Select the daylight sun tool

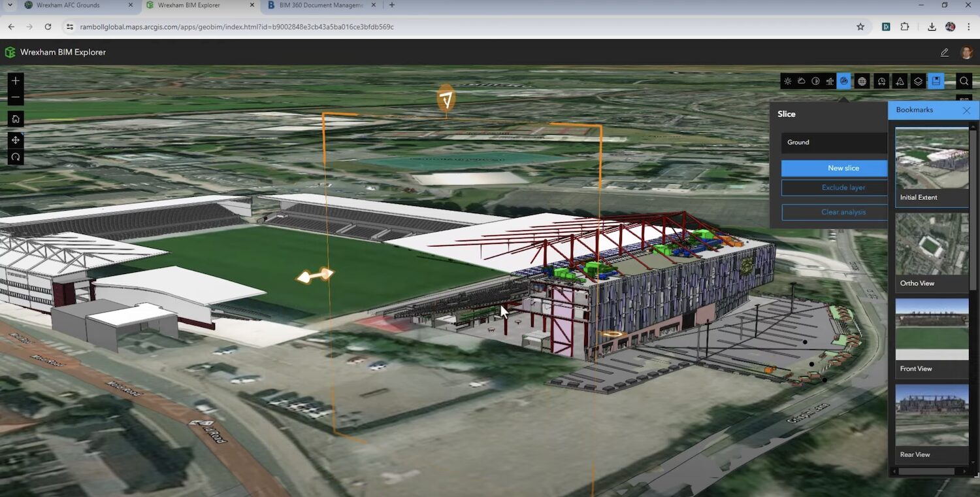787,81
